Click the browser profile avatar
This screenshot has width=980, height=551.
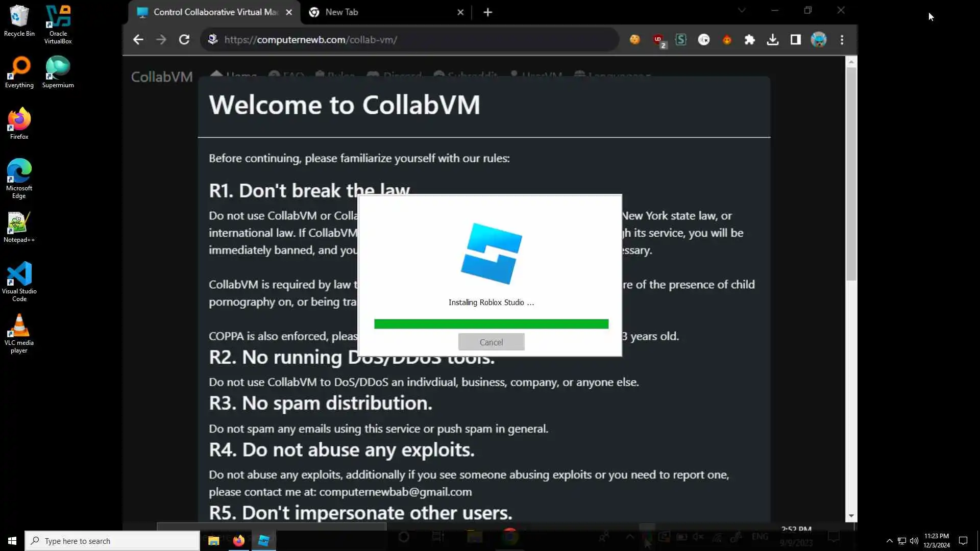tap(818, 40)
